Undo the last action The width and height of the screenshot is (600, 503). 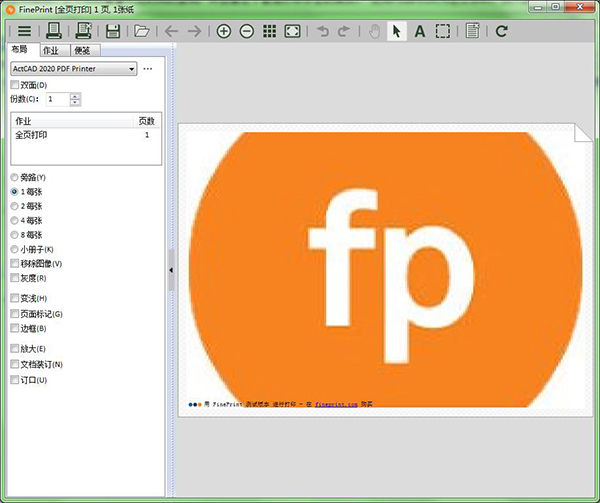coord(323,31)
